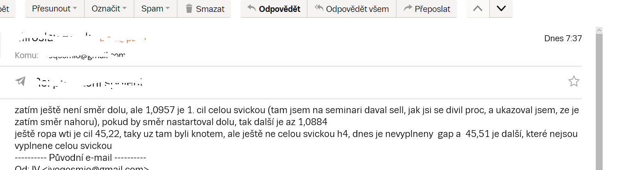This screenshot has height=170, width=644.
Task: Choose Odpovědět všem to reply all
Action: coord(351,9)
